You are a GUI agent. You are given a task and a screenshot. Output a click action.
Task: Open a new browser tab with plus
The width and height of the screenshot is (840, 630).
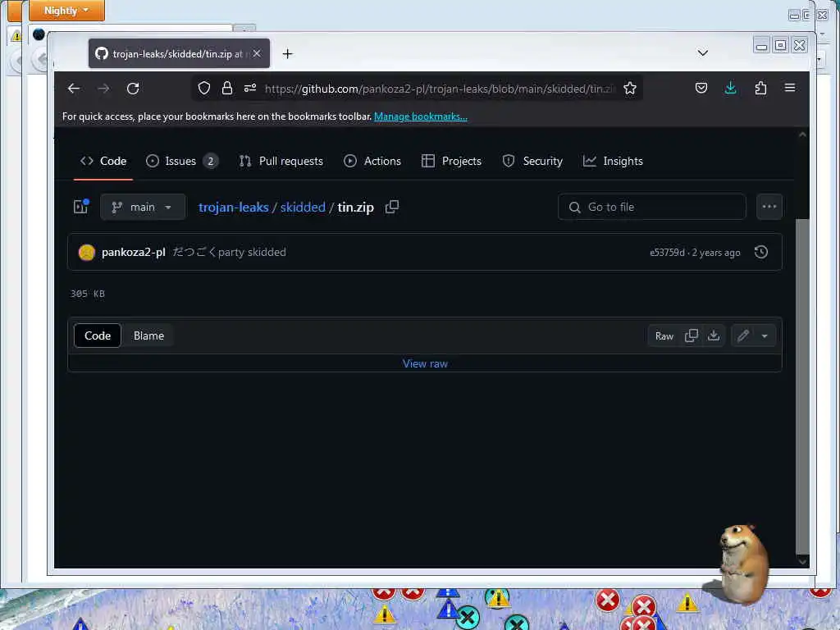(288, 53)
